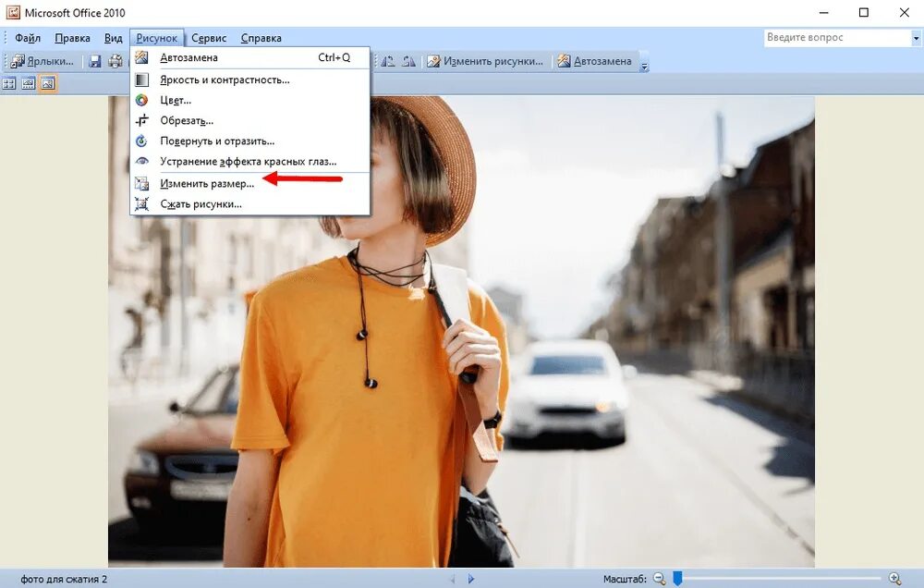924x588 pixels.
Task: Choose Изменить размер menu entry
Action: coord(250,183)
